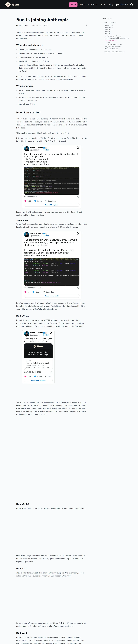Open the Discord icon link

click(117, 5)
